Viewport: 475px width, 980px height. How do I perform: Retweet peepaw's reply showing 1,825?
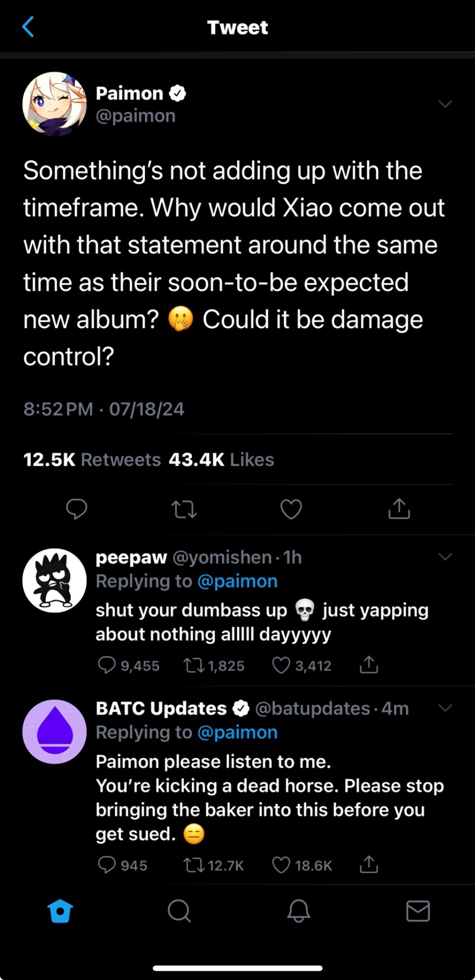click(194, 665)
